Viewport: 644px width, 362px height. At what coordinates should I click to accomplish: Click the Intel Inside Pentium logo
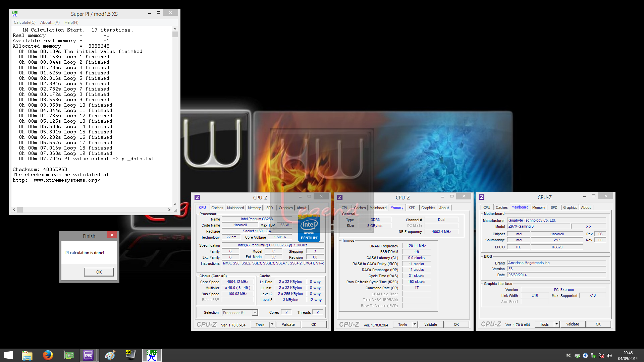click(309, 228)
